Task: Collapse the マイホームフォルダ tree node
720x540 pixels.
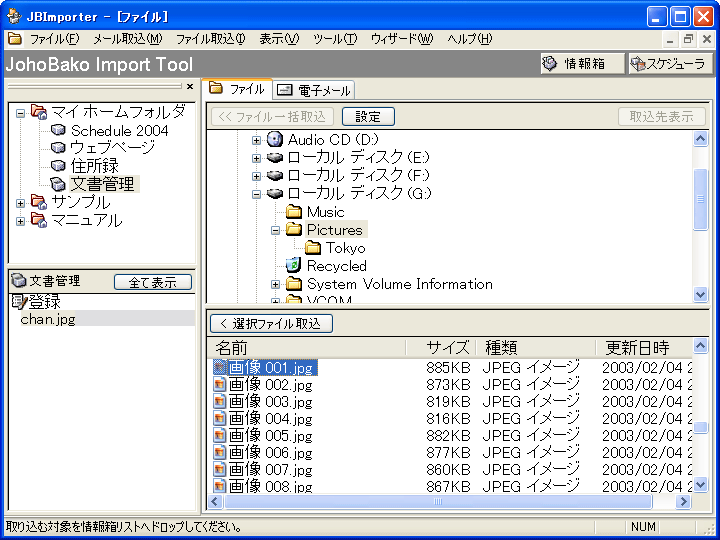Action: click(20, 112)
